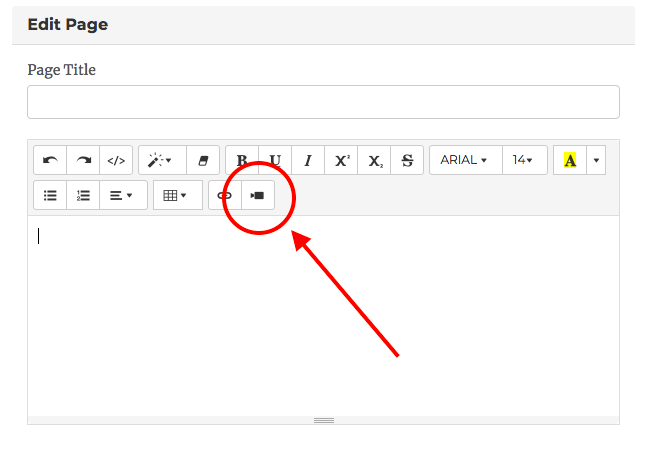This screenshot has height=449, width=655.
Task: Click the insert link chain icon
Action: click(224, 195)
